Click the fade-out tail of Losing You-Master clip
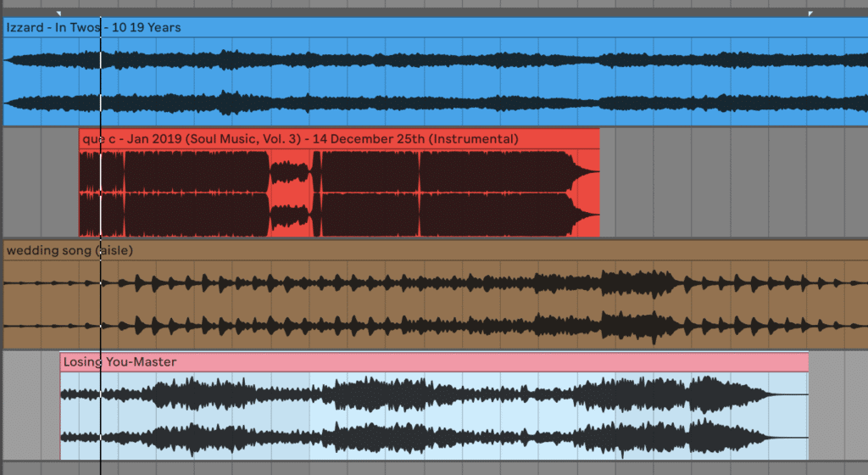 786,416
